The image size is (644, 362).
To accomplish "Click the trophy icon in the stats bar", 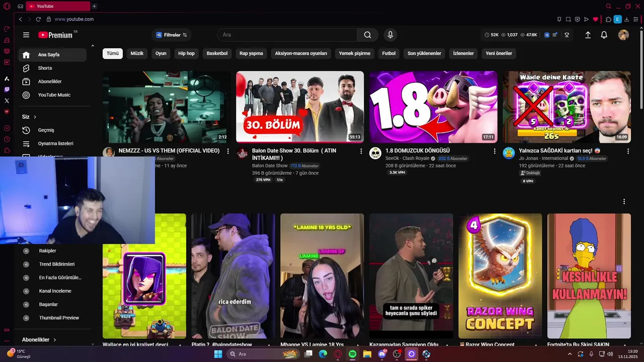I will coord(567,35).
